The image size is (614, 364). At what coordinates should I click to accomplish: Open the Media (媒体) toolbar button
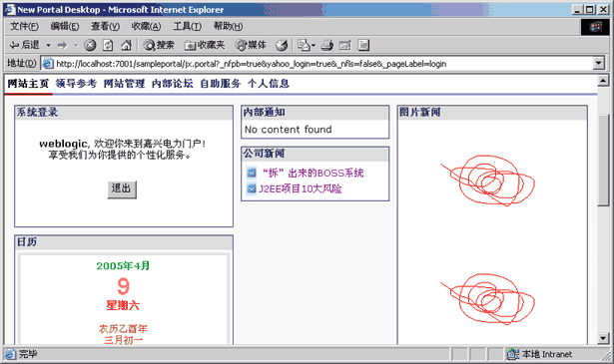click(x=251, y=45)
